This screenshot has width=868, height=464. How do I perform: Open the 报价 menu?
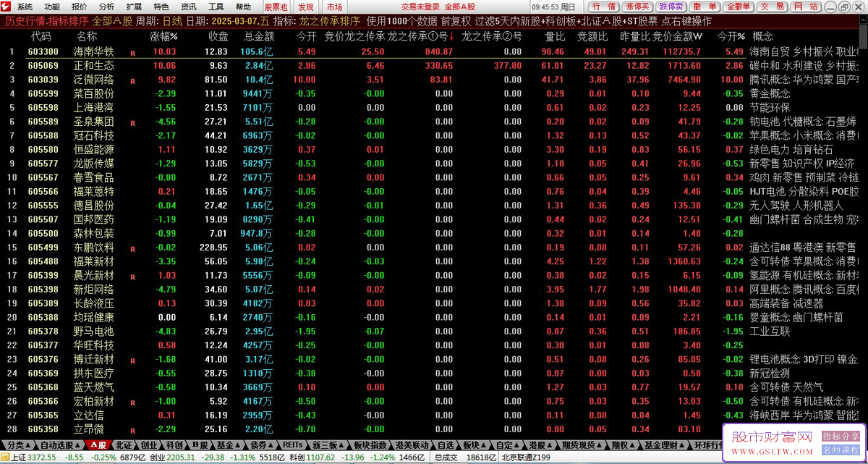[x=80, y=7]
